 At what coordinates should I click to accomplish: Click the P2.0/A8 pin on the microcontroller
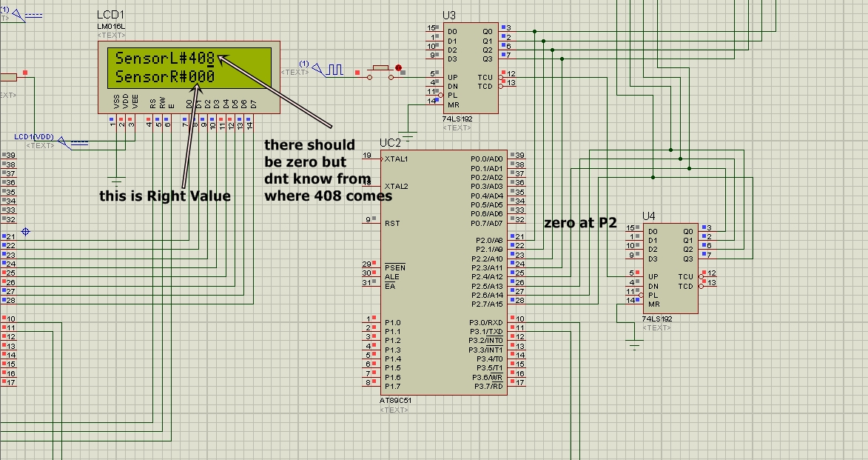[489, 241]
